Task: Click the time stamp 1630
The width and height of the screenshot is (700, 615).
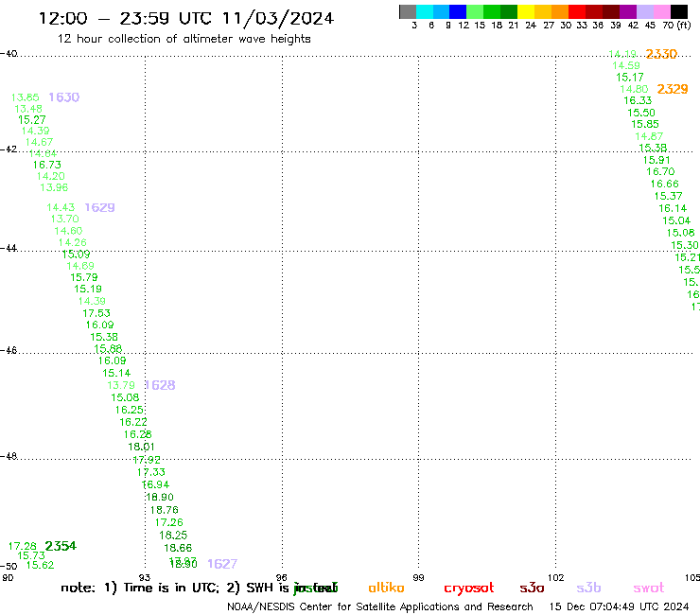Action: pyautogui.click(x=63, y=97)
